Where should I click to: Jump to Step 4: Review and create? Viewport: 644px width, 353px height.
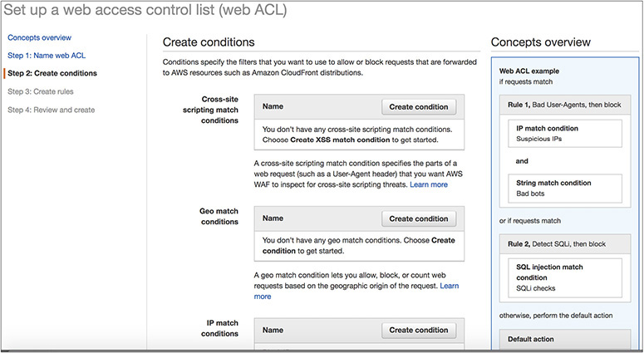[51, 110]
